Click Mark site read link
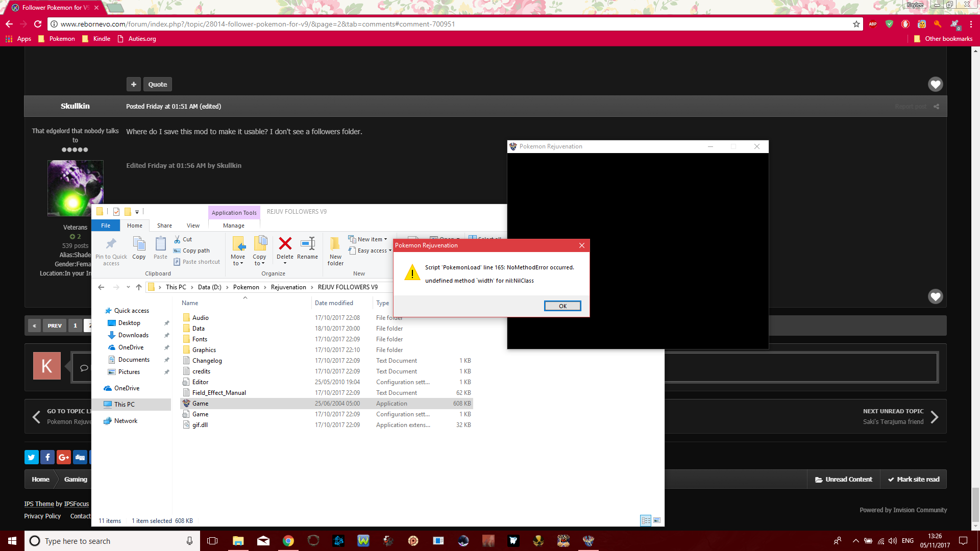The height and width of the screenshot is (551, 980). [x=914, y=479]
